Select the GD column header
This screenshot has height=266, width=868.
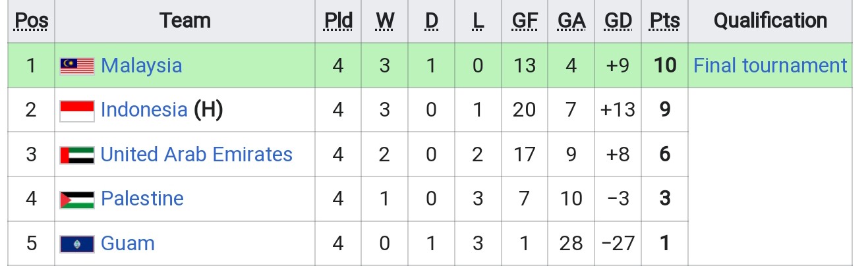618,22
